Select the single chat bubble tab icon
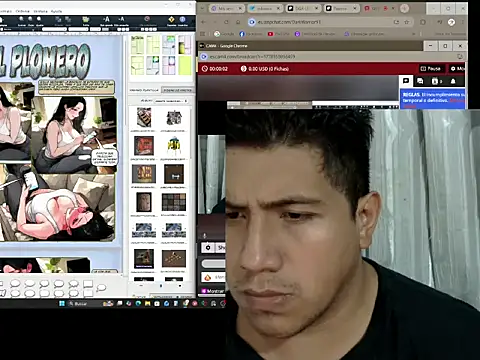The height and width of the screenshot is (360, 480). pyautogui.click(x=406, y=81)
